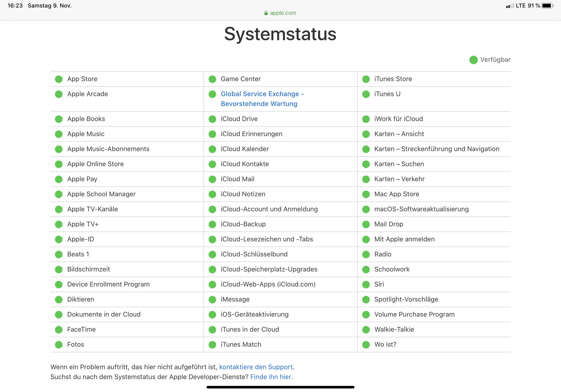This screenshot has width=561, height=392.
Task: Tap the Karten – Verkehr entry
Action: click(x=399, y=179)
